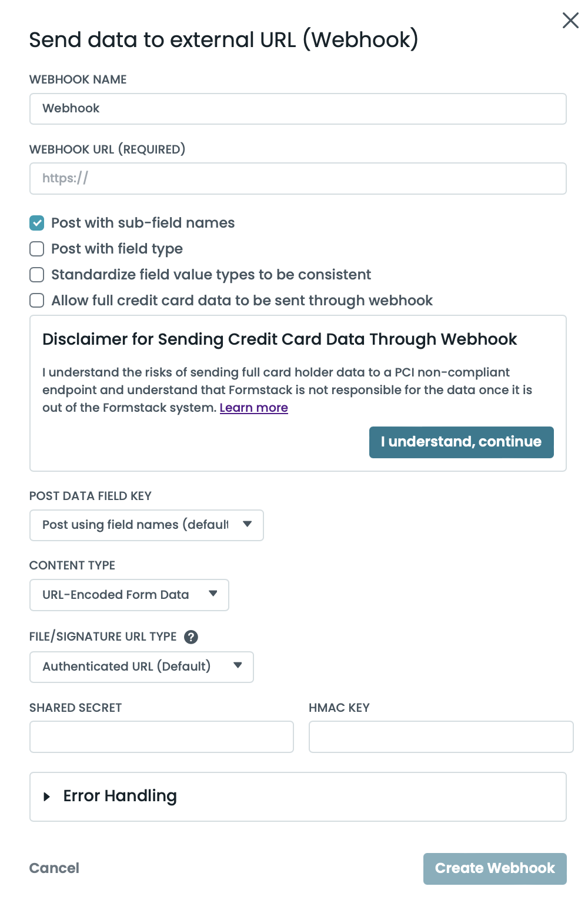This screenshot has width=588, height=913.
Task: Click into the HMAC Key field
Action: click(x=440, y=737)
